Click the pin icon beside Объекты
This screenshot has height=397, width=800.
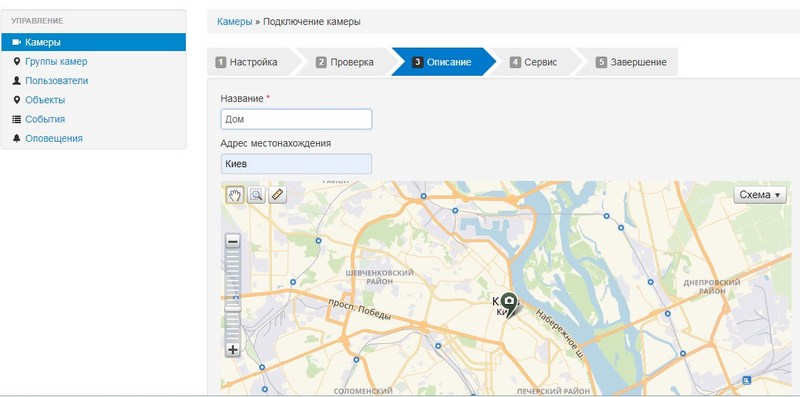pos(16,100)
